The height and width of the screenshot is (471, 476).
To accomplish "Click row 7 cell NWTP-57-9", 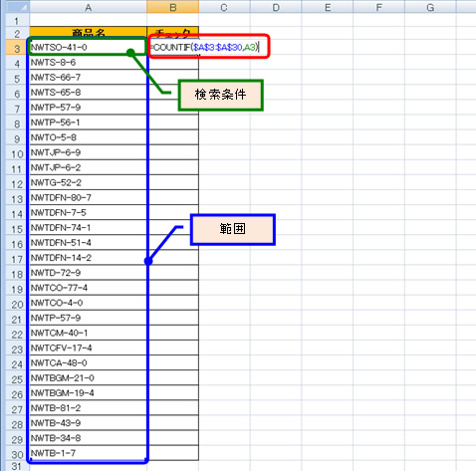I will [x=88, y=108].
